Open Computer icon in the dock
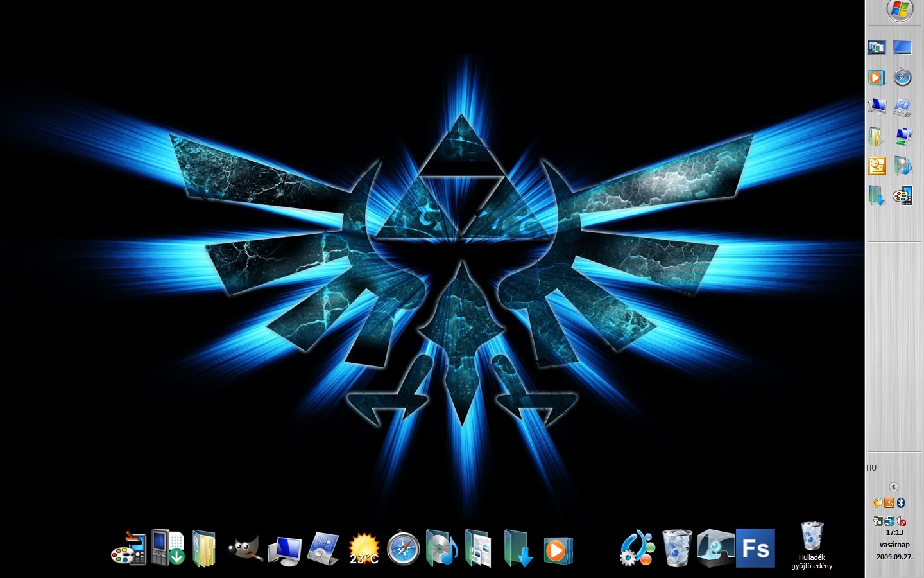 pos(284,550)
